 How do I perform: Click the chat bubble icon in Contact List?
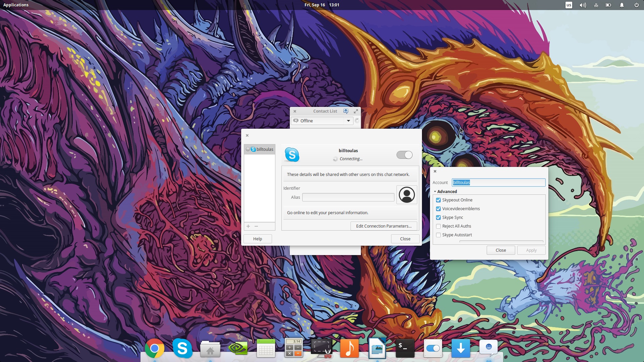click(346, 111)
